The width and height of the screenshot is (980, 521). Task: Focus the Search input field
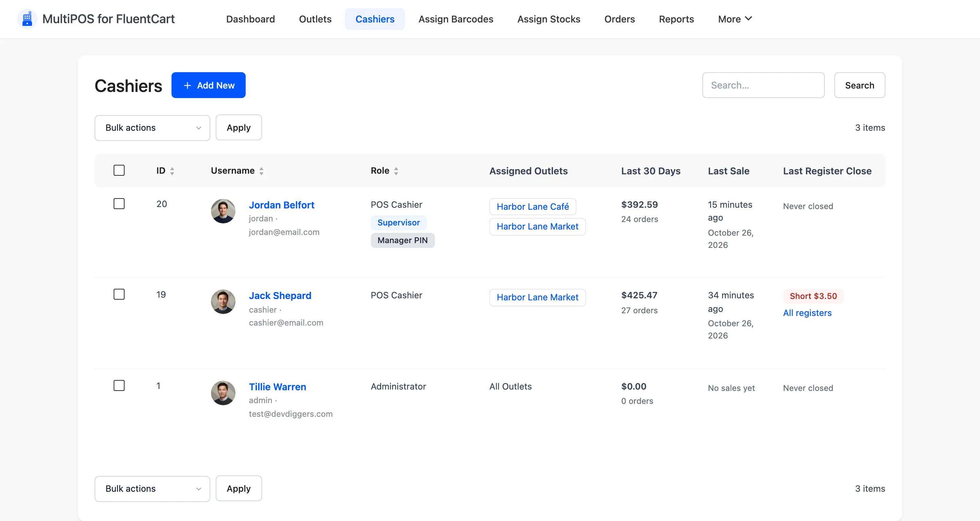click(763, 85)
